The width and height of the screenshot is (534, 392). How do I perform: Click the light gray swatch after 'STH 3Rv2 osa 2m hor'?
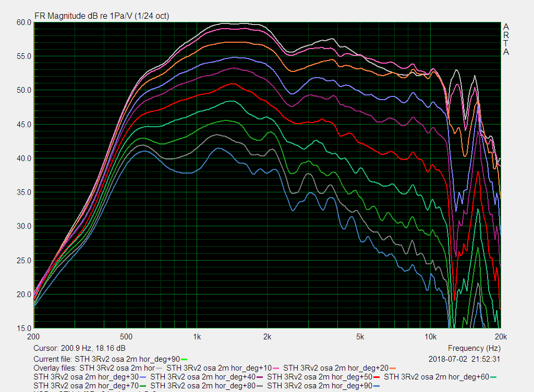tap(159, 368)
